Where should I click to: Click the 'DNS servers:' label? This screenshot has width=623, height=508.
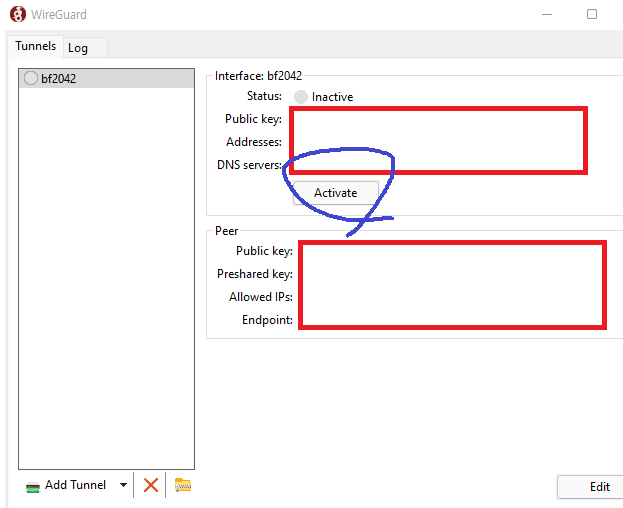[x=249, y=165]
